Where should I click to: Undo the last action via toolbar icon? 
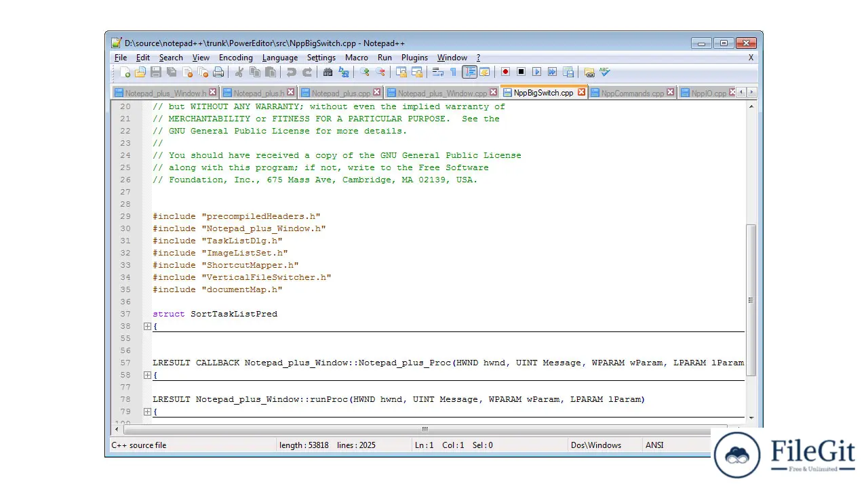[x=292, y=72]
